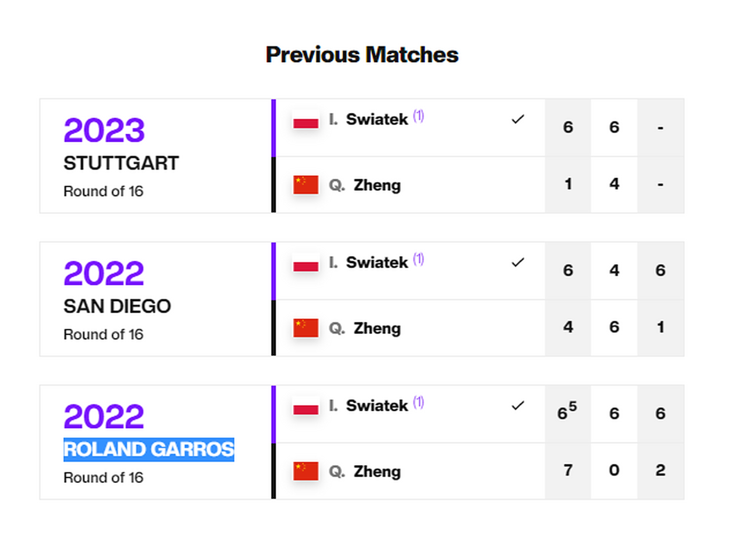
Task: Click China flag in 2023 Stuttgart match
Action: click(x=306, y=185)
